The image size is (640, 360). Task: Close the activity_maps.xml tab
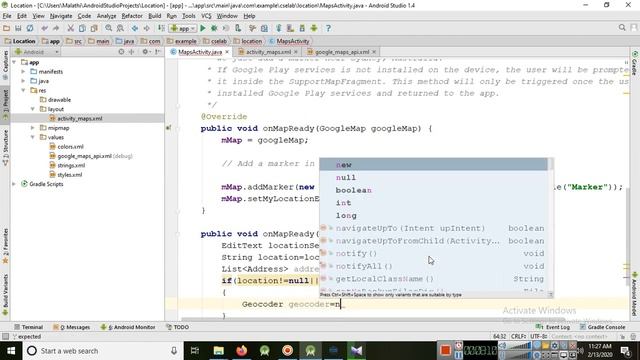click(x=296, y=52)
